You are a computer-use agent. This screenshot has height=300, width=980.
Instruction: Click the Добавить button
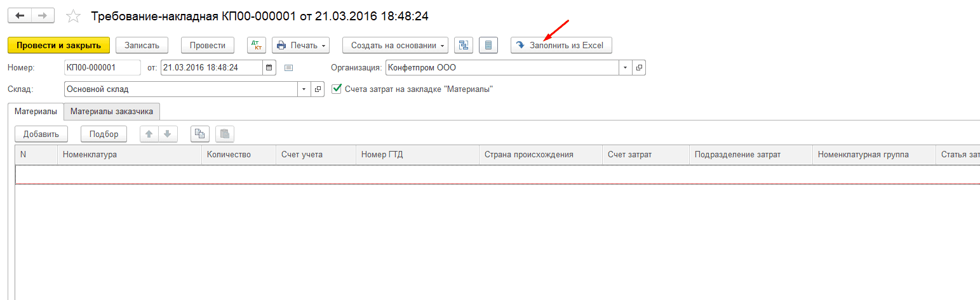[x=41, y=134]
